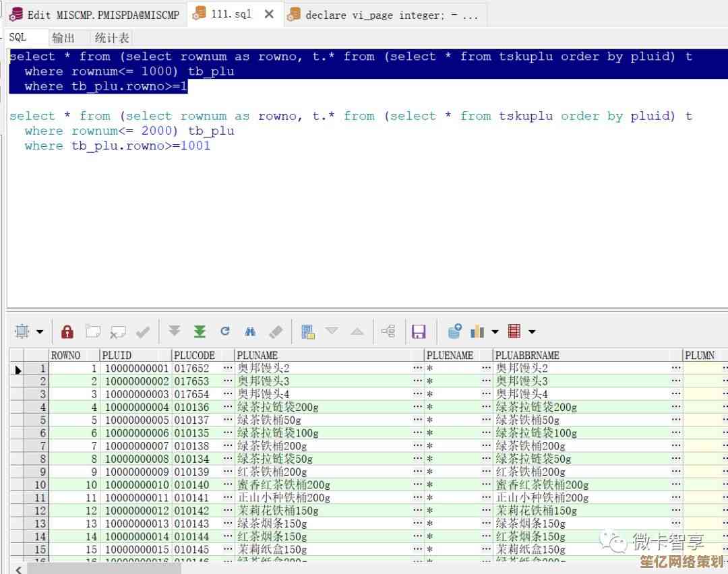Click the binoculars find icon
The width and height of the screenshot is (728, 574).
point(250,331)
